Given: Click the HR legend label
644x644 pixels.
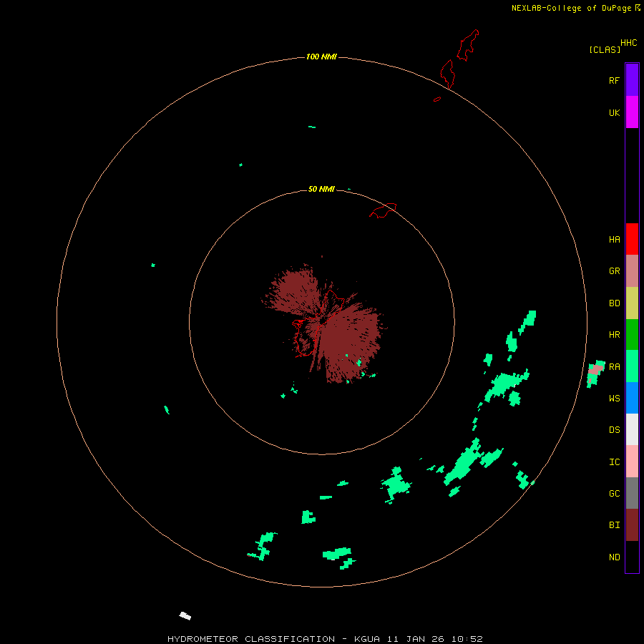Looking at the screenshot, I should point(614,335).
